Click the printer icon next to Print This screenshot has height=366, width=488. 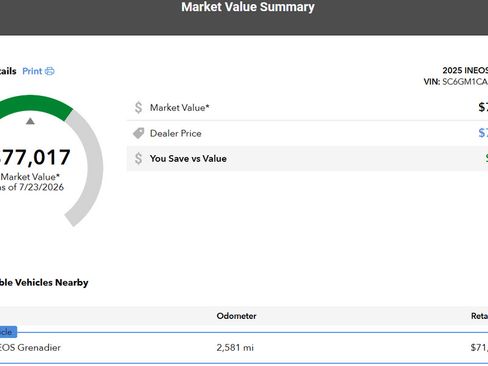49,71
